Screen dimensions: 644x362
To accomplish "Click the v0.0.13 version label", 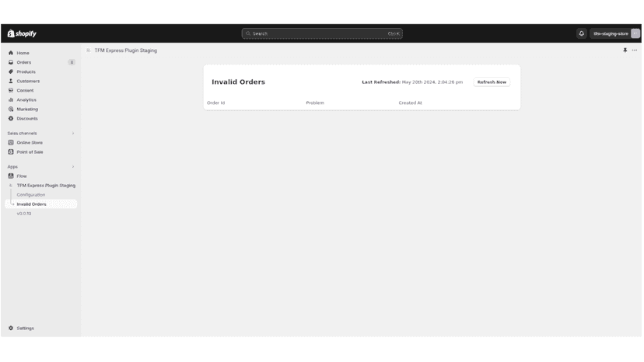I will [x=24, y=214].
